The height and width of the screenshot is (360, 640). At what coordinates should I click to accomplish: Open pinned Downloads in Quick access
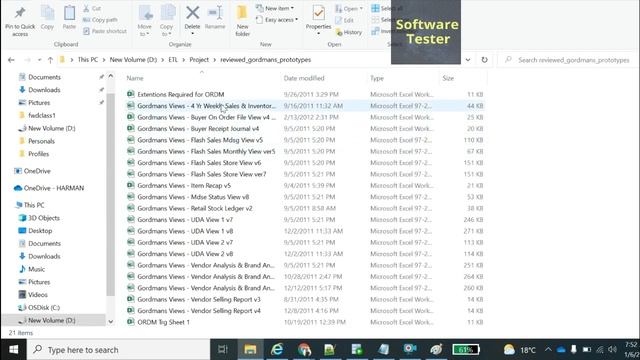point(44,90)
